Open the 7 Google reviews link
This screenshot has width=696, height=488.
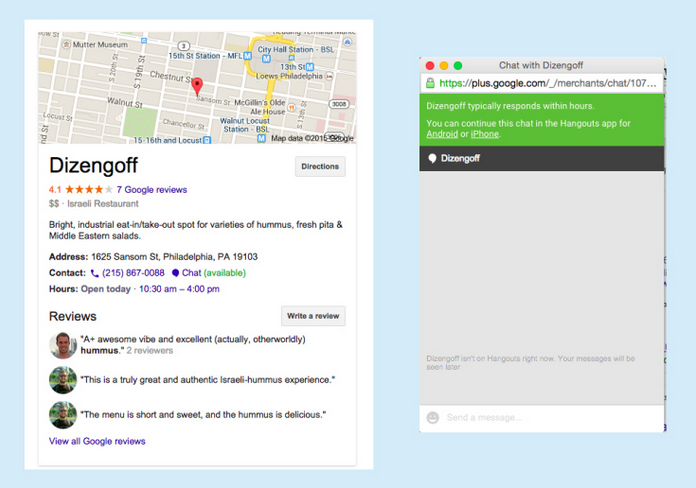click(151, 189)
